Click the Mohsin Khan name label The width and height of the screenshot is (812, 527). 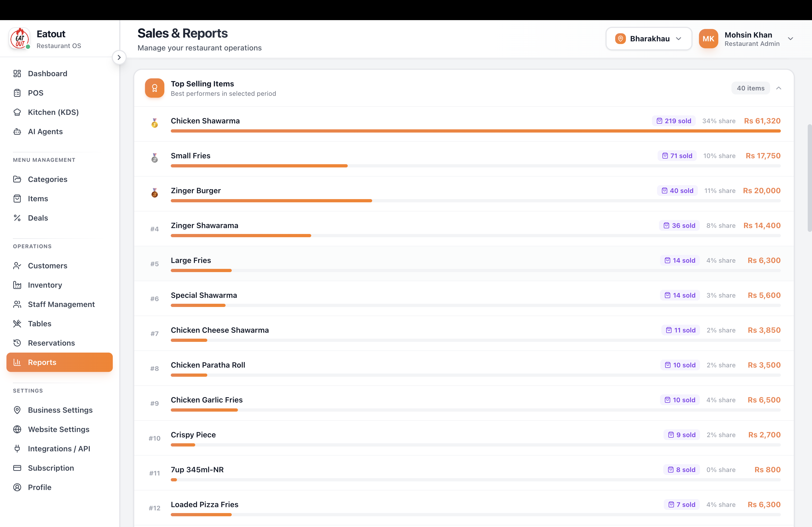coord(748,35)
